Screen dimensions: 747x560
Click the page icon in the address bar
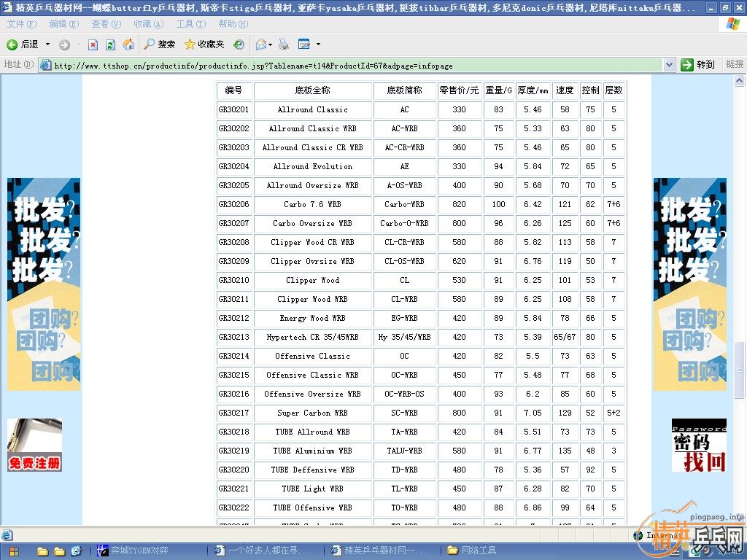tap(46, 65)
